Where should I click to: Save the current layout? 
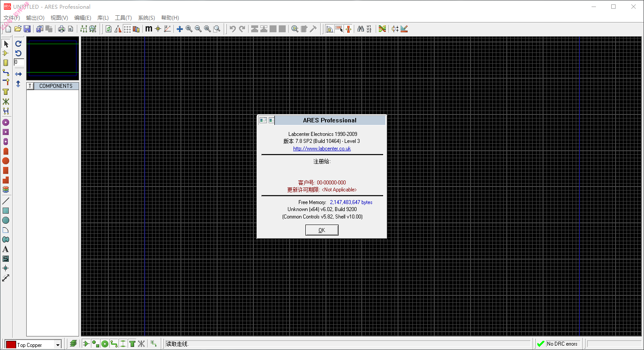pos(27,29)
